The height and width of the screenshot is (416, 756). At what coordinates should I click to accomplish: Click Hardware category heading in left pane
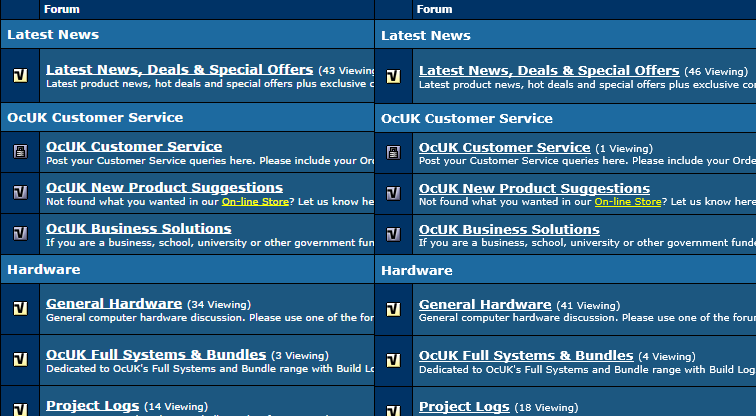(44, 269)
